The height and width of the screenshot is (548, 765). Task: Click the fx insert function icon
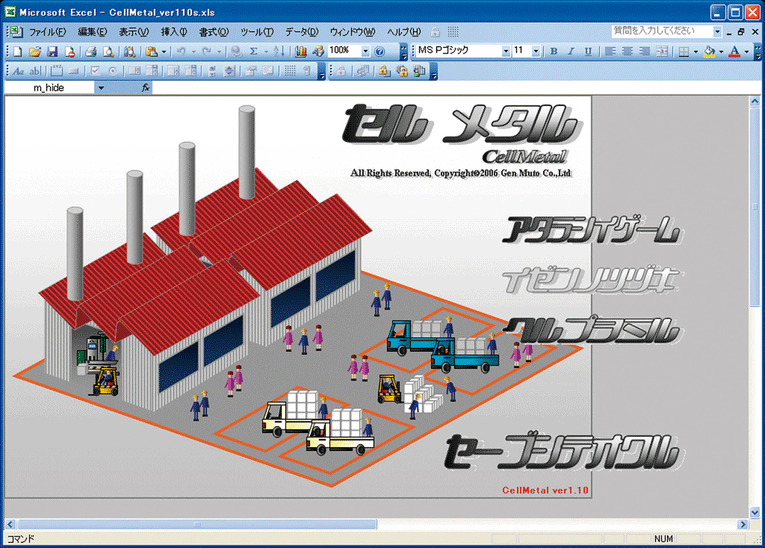coord(145,88)
